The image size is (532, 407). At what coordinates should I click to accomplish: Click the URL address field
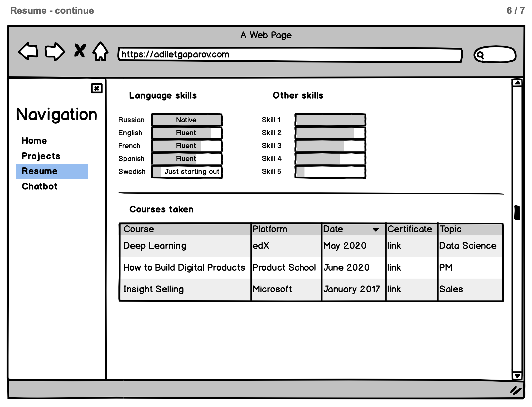289,55
